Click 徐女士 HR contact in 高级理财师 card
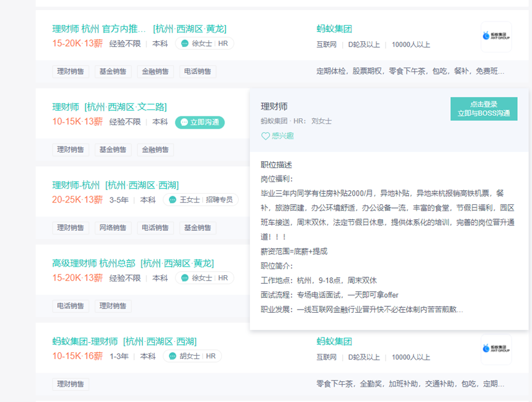Viewport: 532px width, 402px height. 204,278
